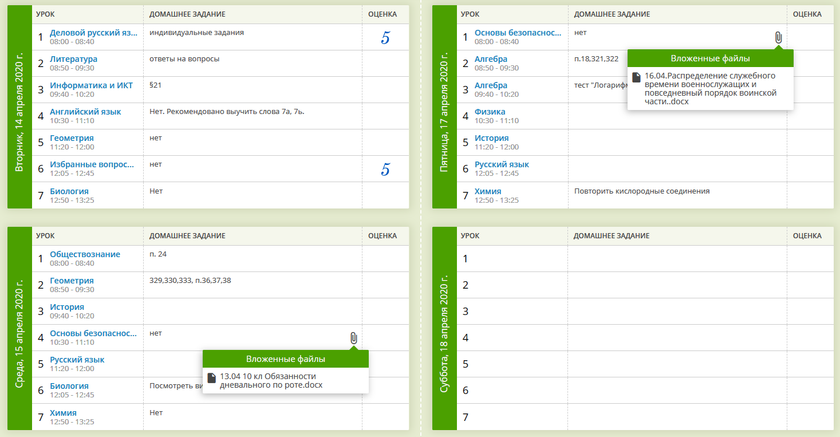The height and width of the screenshot is (437, 840).
Task: Open Tuesday's Биология lesson
Action: (70, 190)
